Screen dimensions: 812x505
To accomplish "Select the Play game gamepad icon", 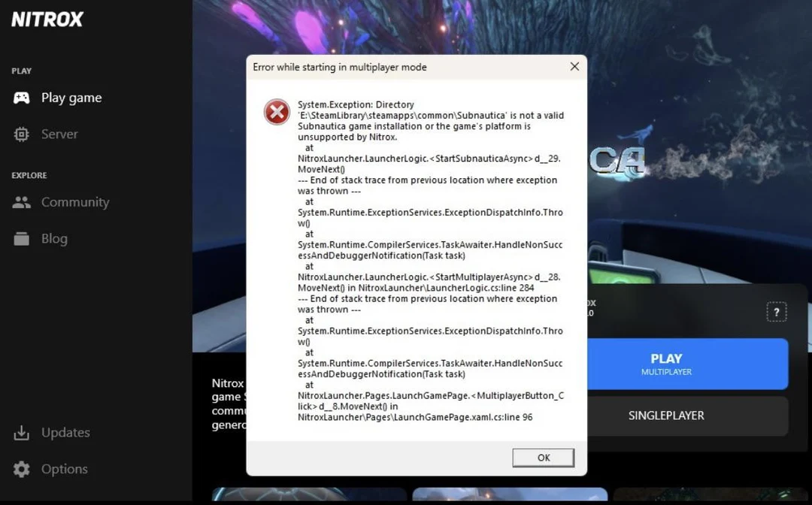I will 21,97.
